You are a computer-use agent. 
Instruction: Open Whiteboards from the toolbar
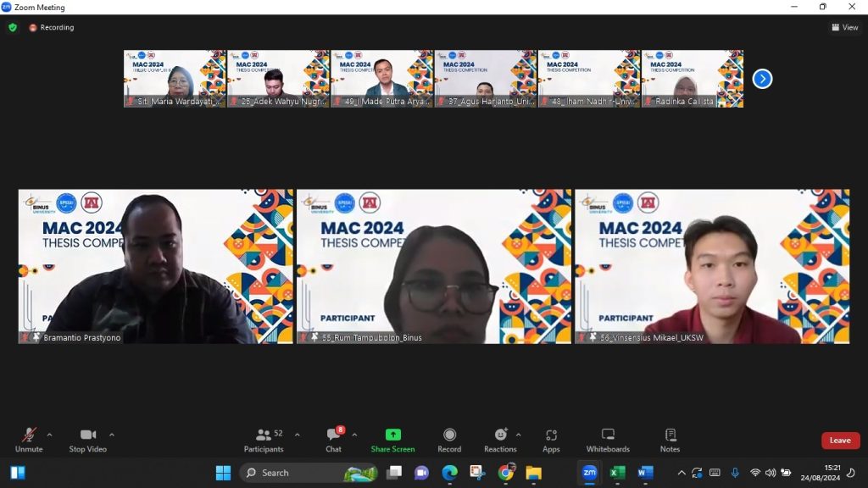608,435
